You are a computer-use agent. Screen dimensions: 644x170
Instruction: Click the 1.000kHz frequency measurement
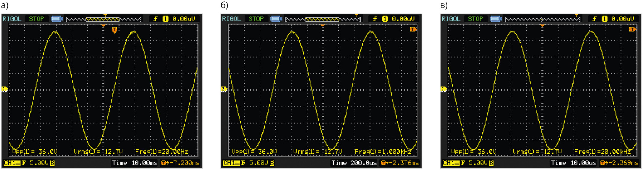pyautogui.click(x=383, y=152)
